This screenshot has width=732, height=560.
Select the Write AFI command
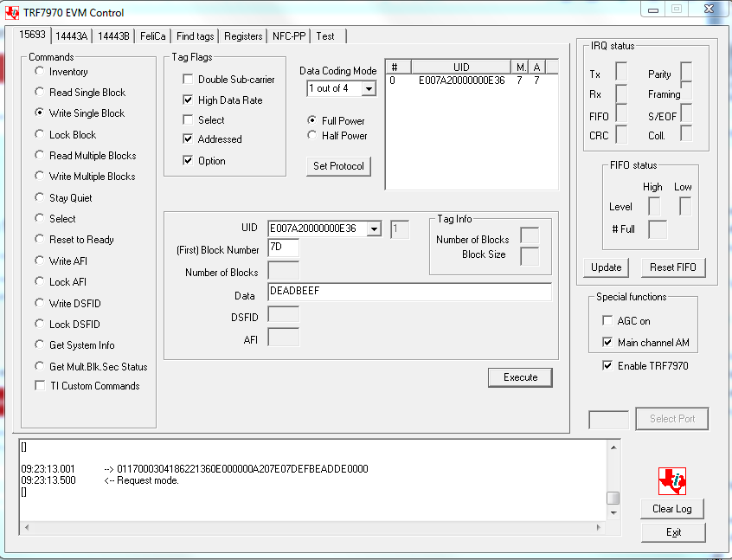coord(39,261)
